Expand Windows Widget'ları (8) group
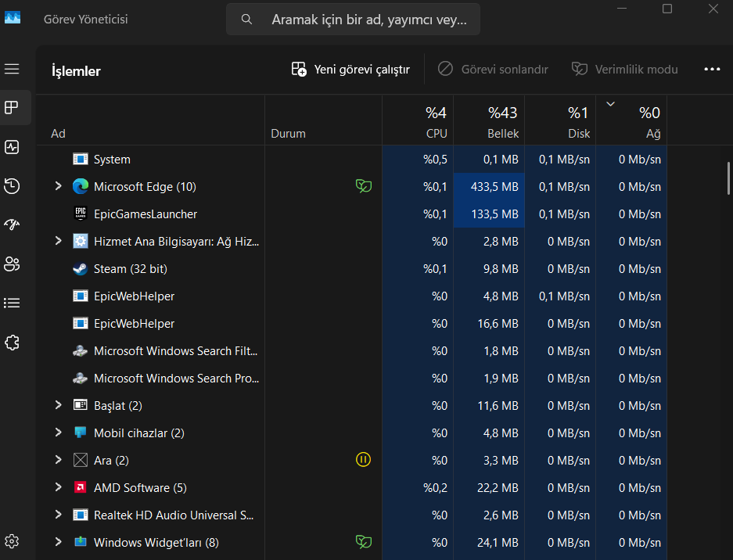This screenshot has height=560, width=733. 59,542
